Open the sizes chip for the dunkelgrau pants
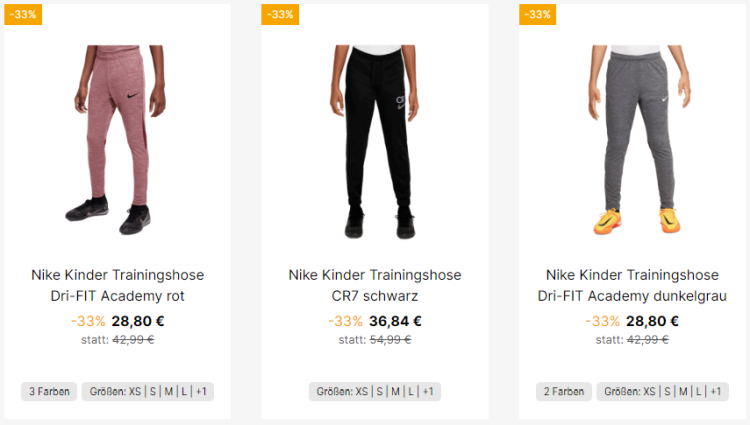Screen dimensions: 750x425 pos(662,391)
